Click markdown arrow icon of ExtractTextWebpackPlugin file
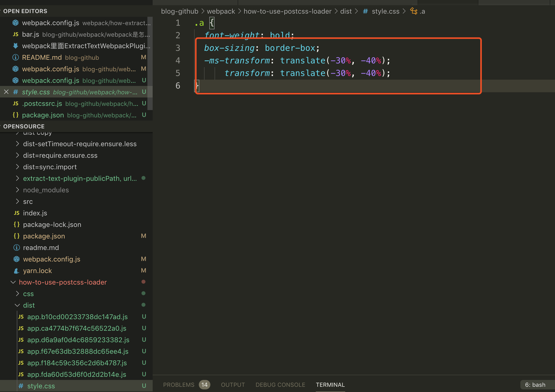The width and height of the screenshot is (555, 392). (15, 46)
